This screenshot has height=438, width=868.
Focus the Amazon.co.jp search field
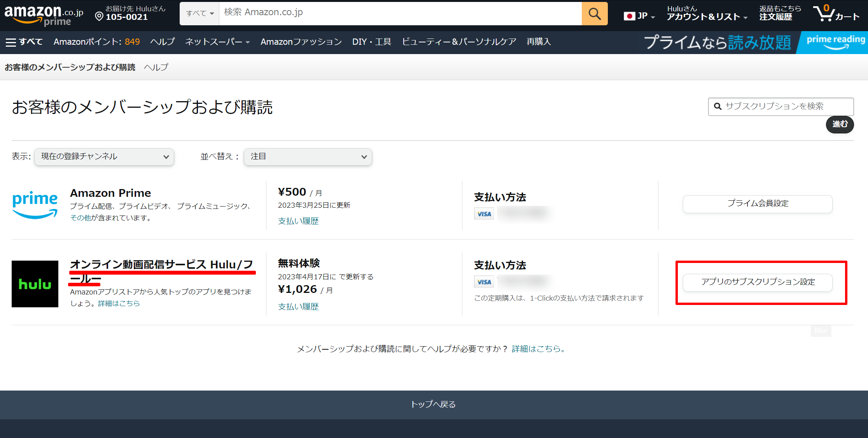(x=401, y=14)
